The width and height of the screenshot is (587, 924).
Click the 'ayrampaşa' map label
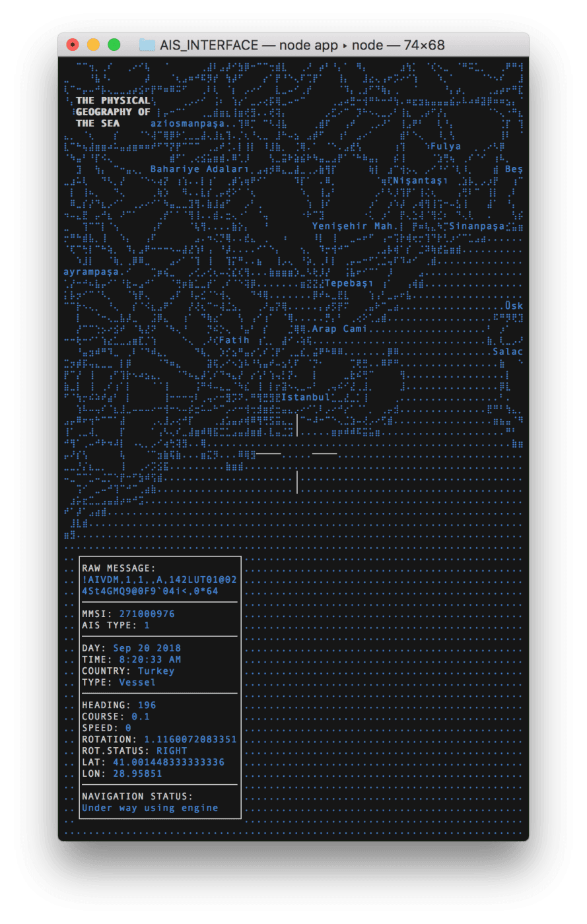pyautogui.click(x=91, y=272)
